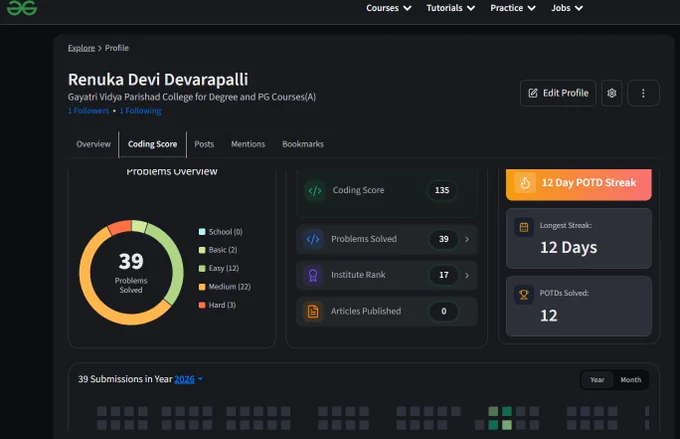Click the Articles Published count 0
The width and height of the screenshot is (680, 439).
click(444, 311)
